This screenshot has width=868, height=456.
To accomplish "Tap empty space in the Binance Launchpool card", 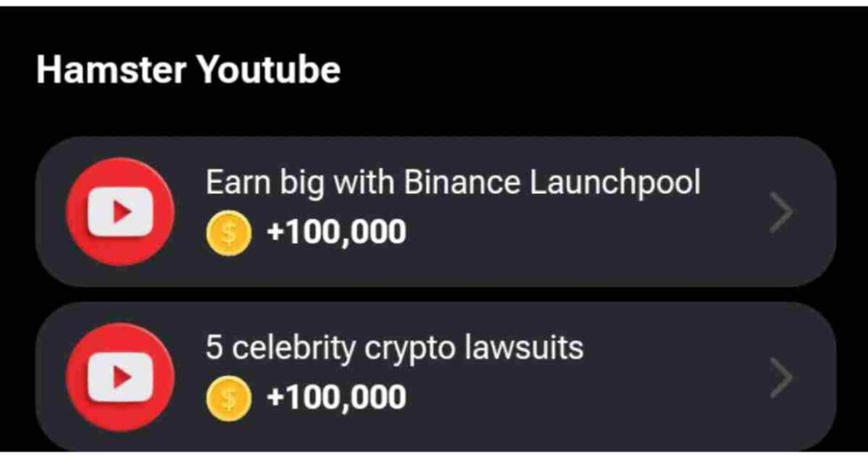I will pyautogui.click(x=581, y=238).
